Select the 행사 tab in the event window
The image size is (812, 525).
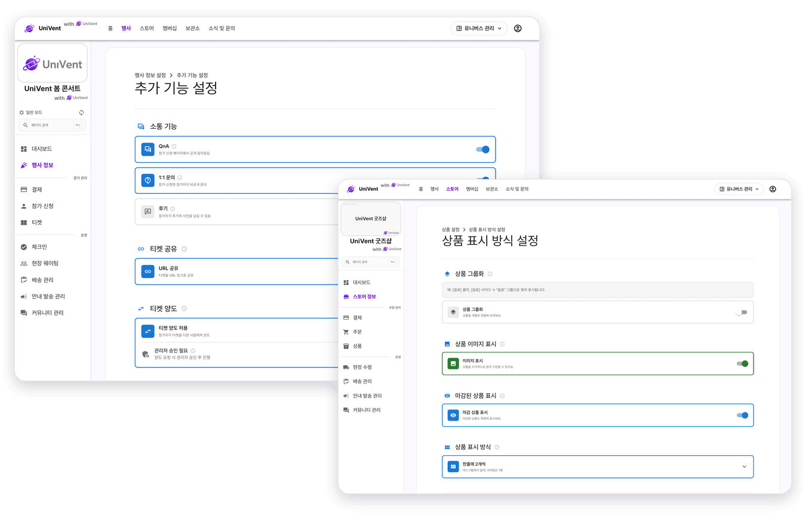click(x=126, y=28)
